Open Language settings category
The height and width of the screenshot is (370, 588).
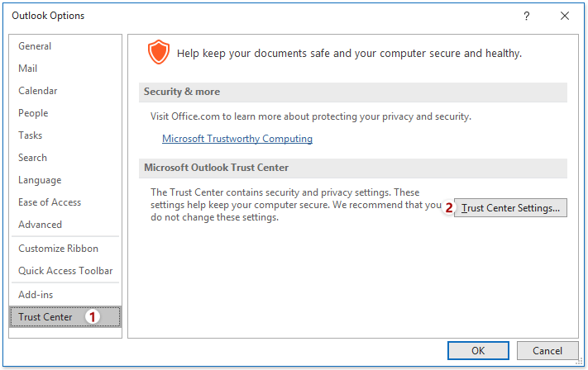click(40, 180)
